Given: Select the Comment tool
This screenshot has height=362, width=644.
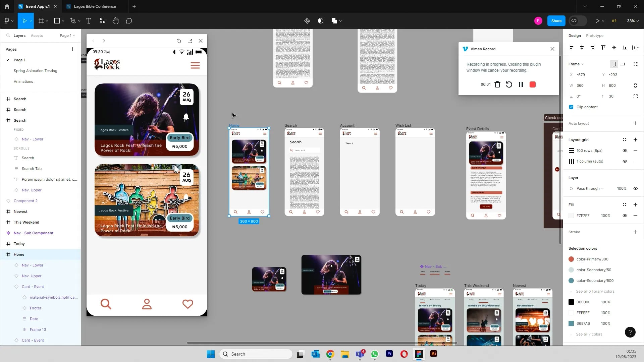Looking at the screenshot, I should click(x=129, y=21).
